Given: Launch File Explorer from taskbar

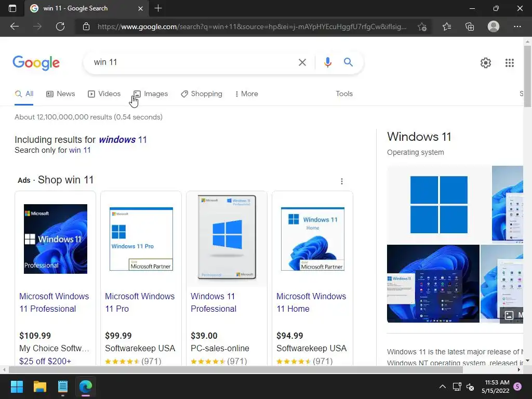Looking at the screenshot, I should coord(39,387).
